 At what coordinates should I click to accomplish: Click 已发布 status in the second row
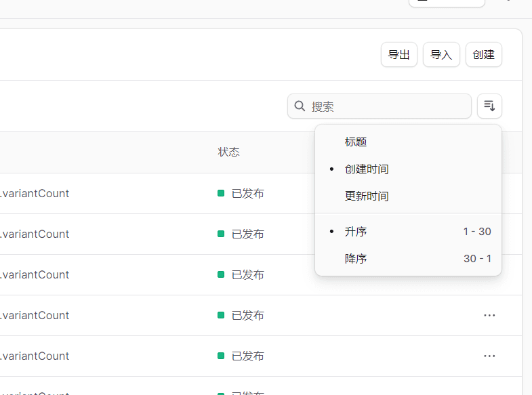pos(247,234)
